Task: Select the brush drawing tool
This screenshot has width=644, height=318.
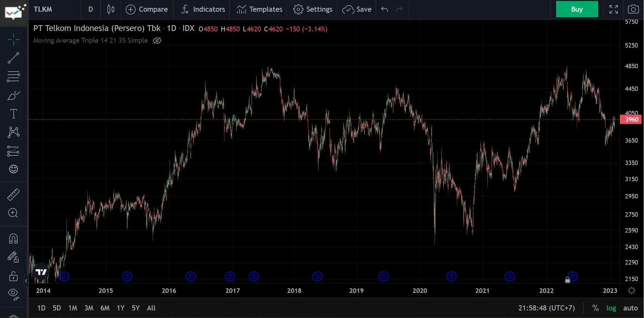Action: click(13, 95)
